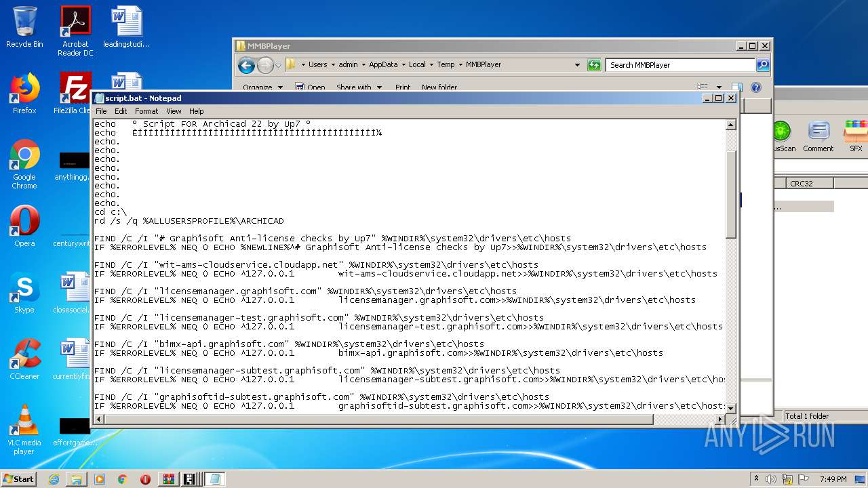
Task: Click the Search MMBPlayer input field
Action: click(680, 65)
